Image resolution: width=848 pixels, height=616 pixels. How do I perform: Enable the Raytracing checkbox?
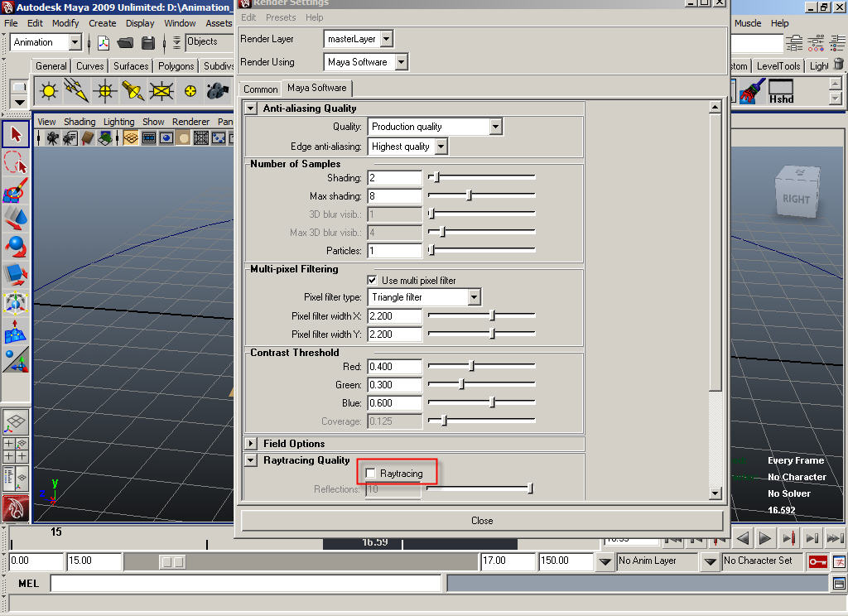click(x=370, y=474)
